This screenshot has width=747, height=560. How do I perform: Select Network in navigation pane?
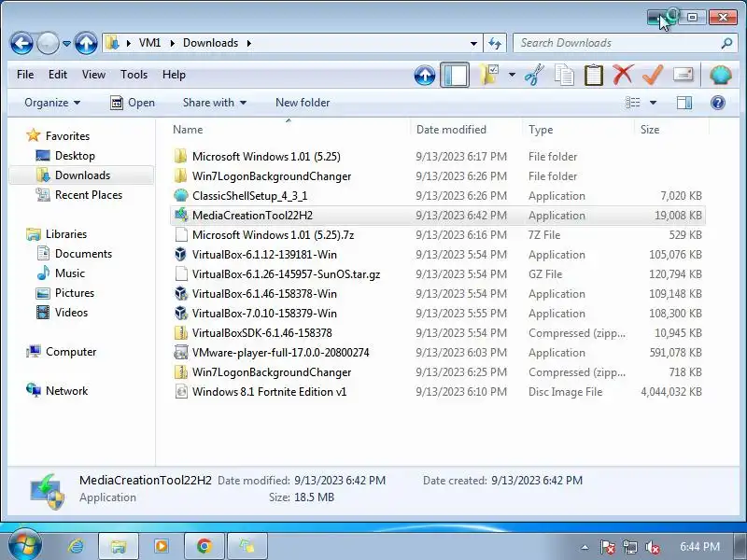(x=66, y=390)
